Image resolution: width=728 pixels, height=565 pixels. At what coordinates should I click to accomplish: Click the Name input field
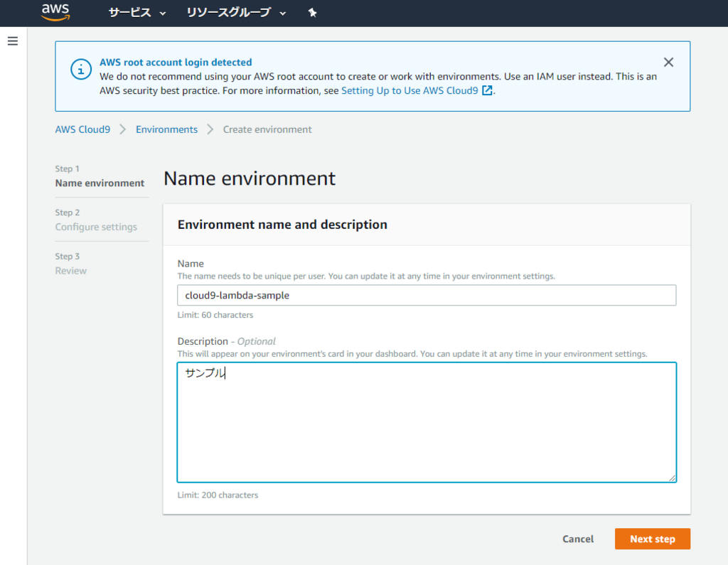pos(427,295)
